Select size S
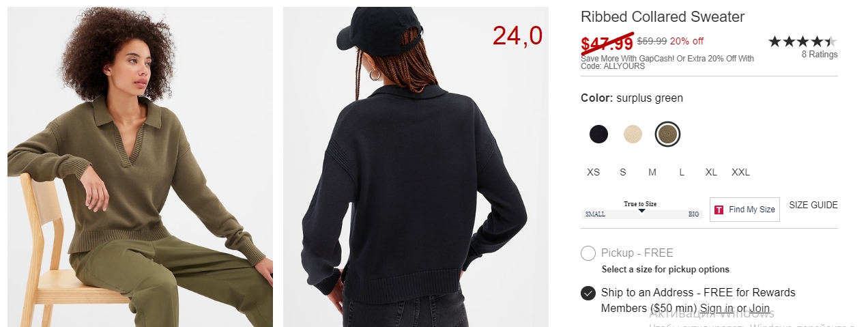The image size is (868, 327). pos(623,172)
